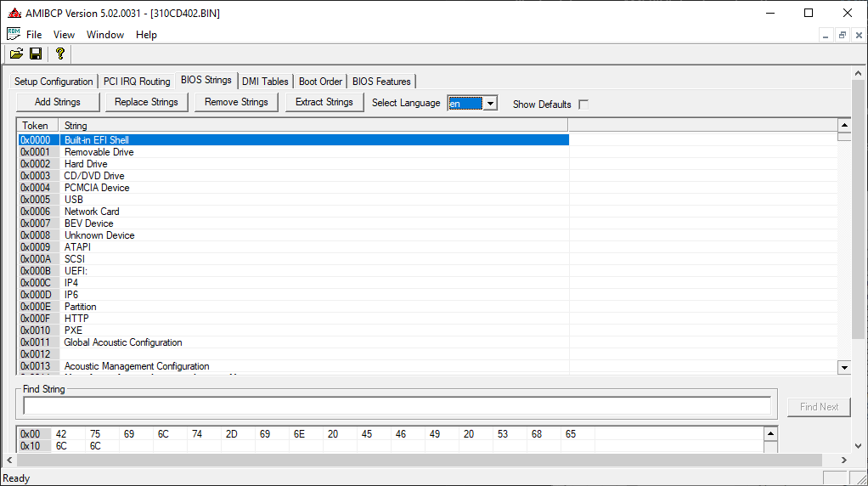Minimize the inner document window
The width and height of the screenshot is (868, 486).
[x=826, y=36]
